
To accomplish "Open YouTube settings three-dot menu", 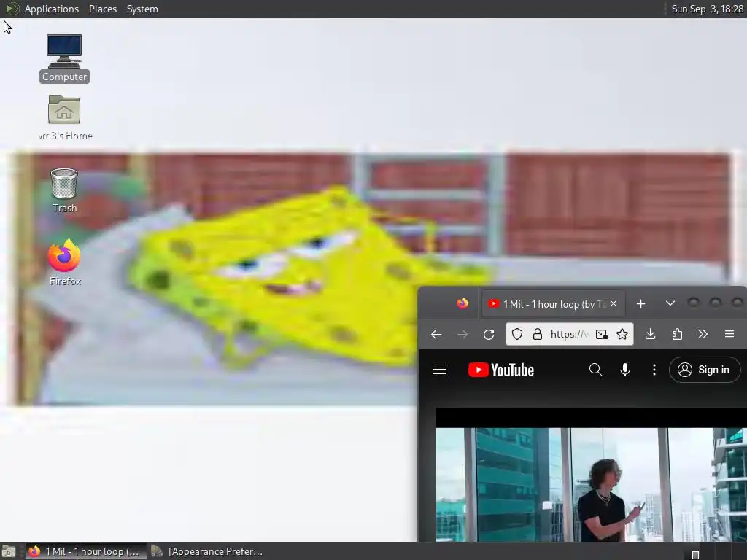I will (x=654, y=370).
